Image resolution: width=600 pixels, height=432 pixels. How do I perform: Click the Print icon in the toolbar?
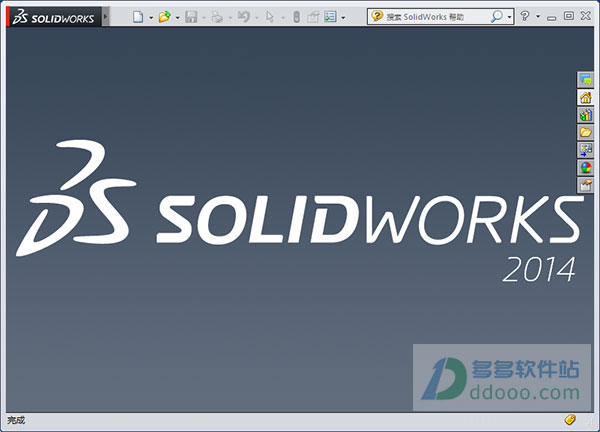pyautogui.click(x=217, y=17)
